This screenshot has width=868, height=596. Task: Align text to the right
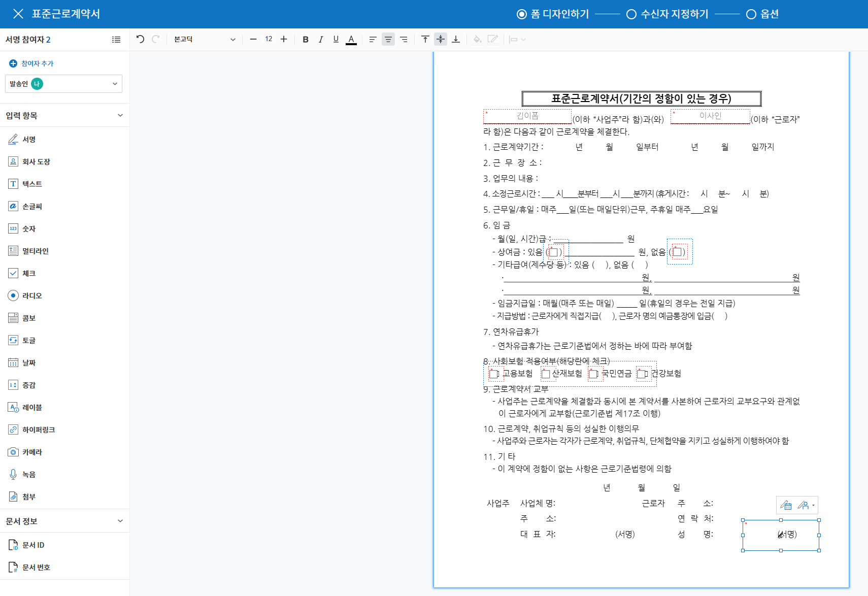coord(404,39)
